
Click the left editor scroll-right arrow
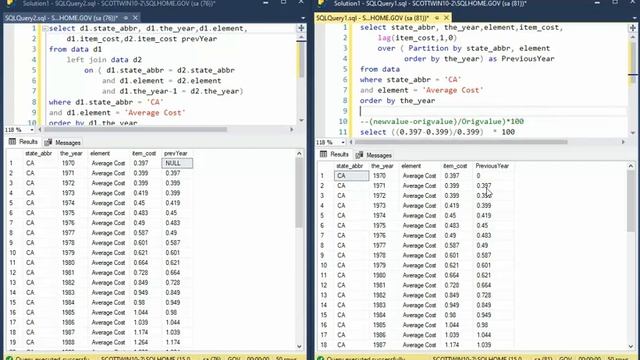point(292,129)
